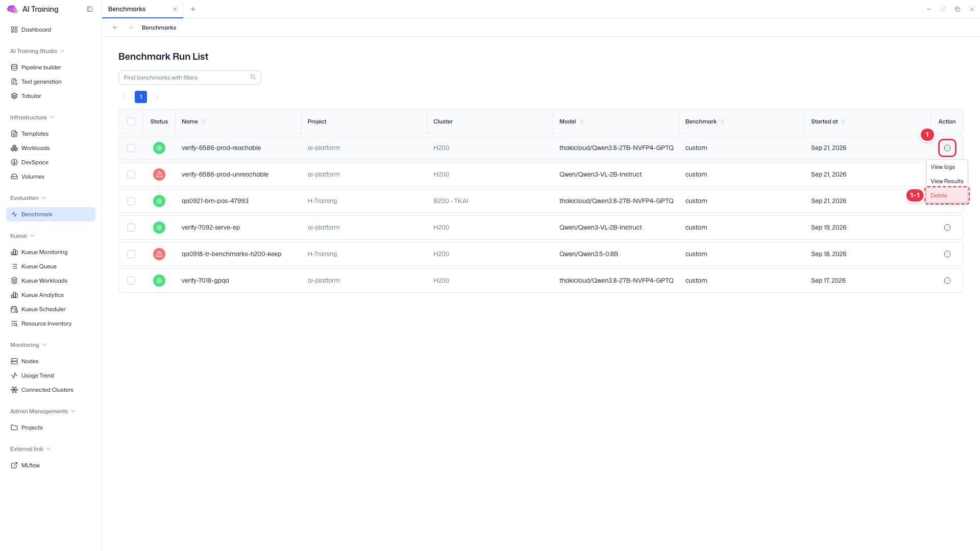Navigate back with the left arrow
980x551 pixels.
(x=115, y=28)
